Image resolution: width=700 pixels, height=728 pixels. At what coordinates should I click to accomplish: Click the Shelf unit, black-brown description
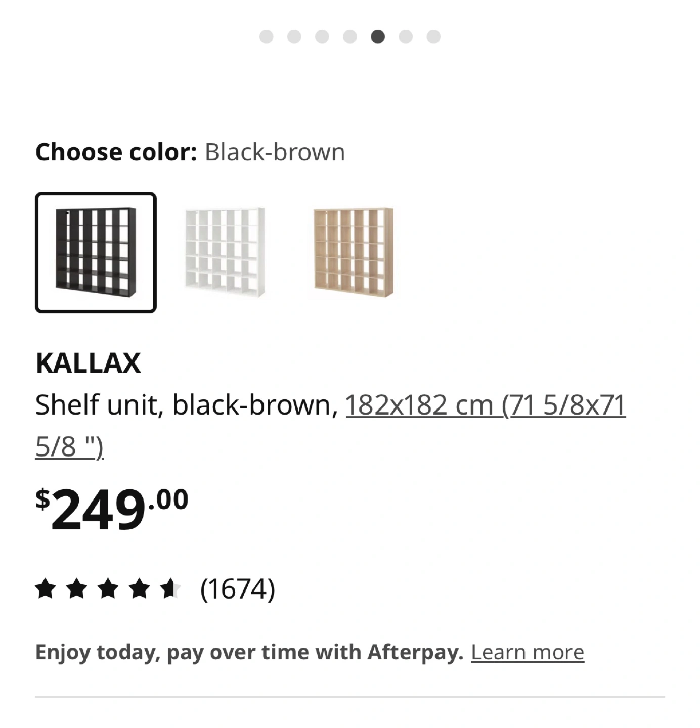[x=187, y=405]
